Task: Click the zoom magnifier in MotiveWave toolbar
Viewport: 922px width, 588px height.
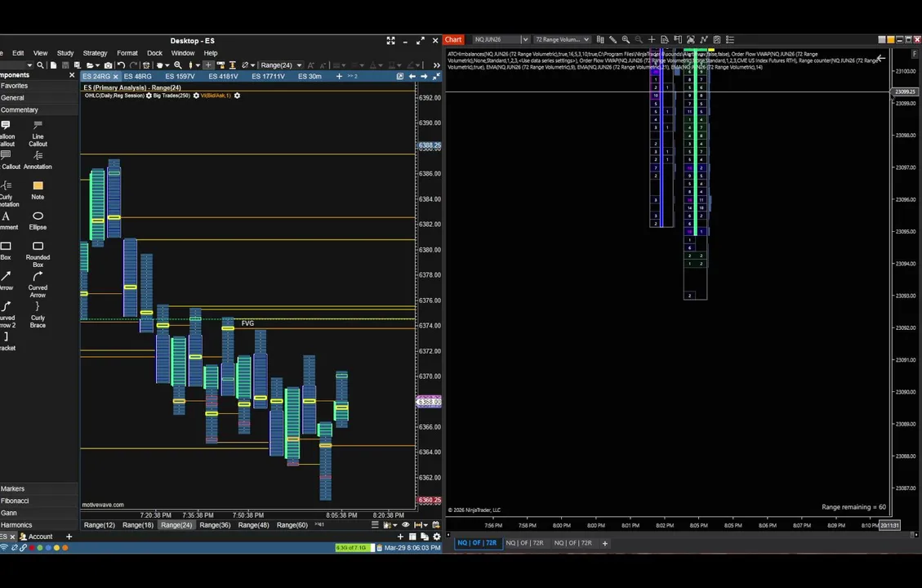Action: (178, 65)
